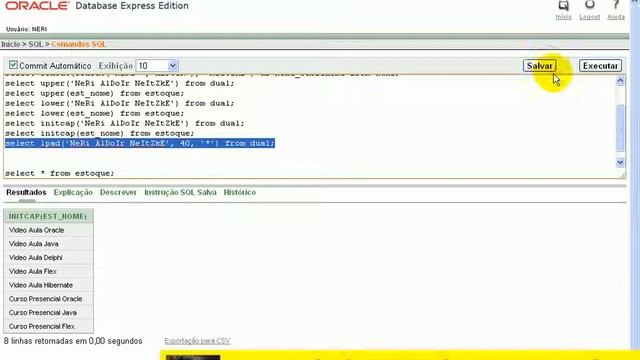Click the Salvar button
The width and height of the screenshot is (640, 360).
coord(539,66)
